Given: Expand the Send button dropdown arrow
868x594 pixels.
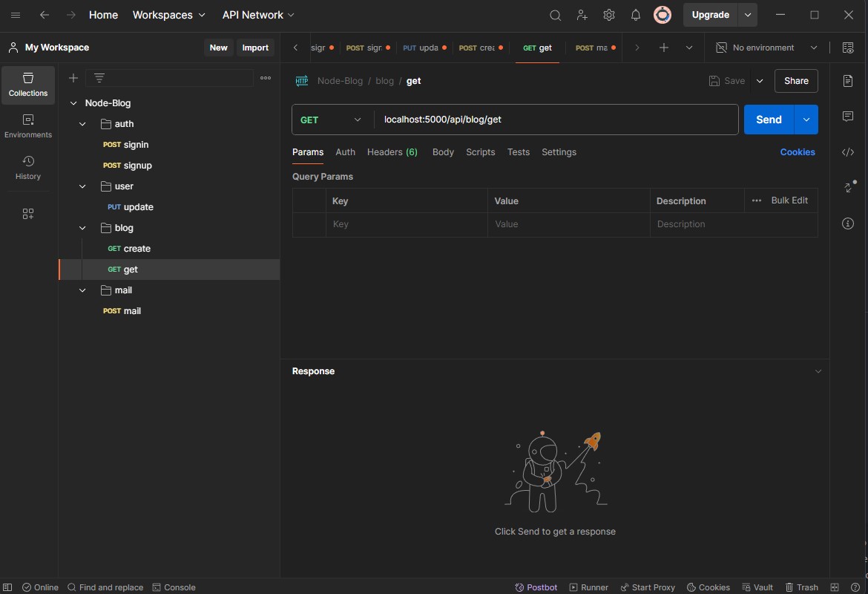Looking at the screenshot, I should tap(806, 120).
